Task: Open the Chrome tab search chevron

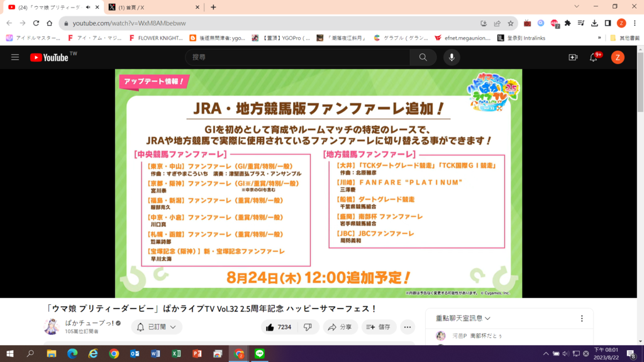Action: [x=577, y=6]
